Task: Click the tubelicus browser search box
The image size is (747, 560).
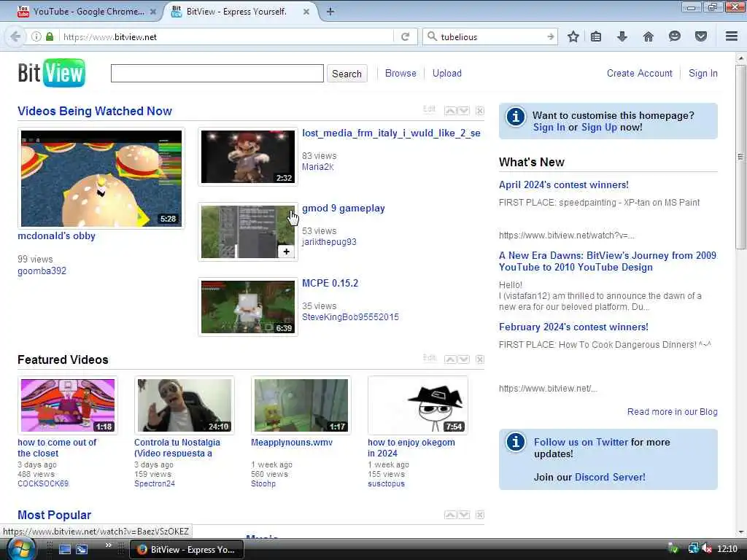Action: coord(491,36)
